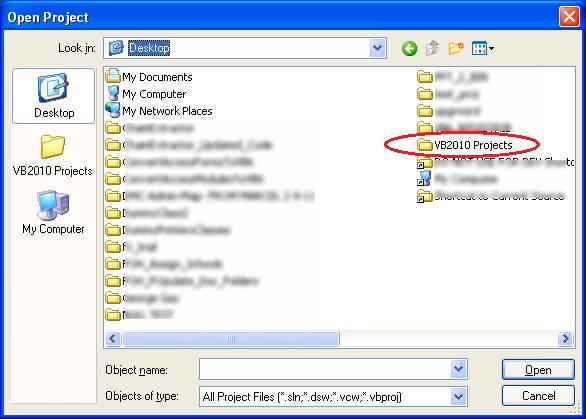Open the Views menu icon

click(x=482, y=48)
